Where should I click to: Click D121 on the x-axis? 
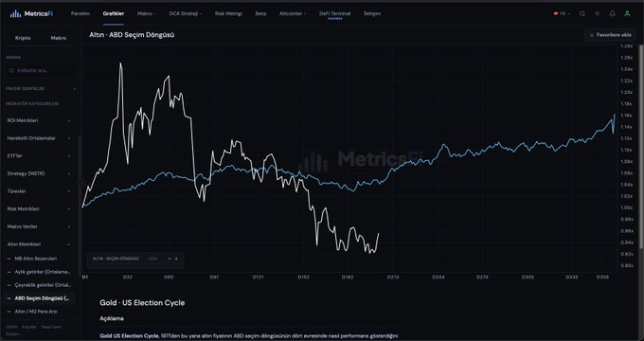258,278
